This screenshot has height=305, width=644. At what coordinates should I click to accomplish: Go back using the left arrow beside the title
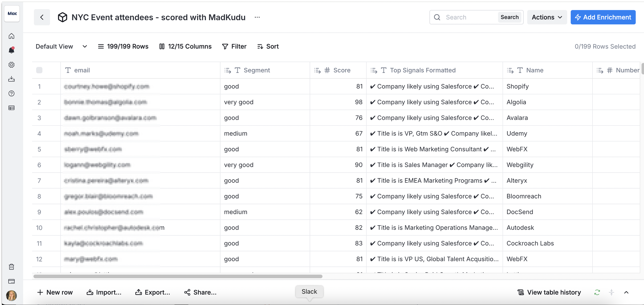click(42, 17)
